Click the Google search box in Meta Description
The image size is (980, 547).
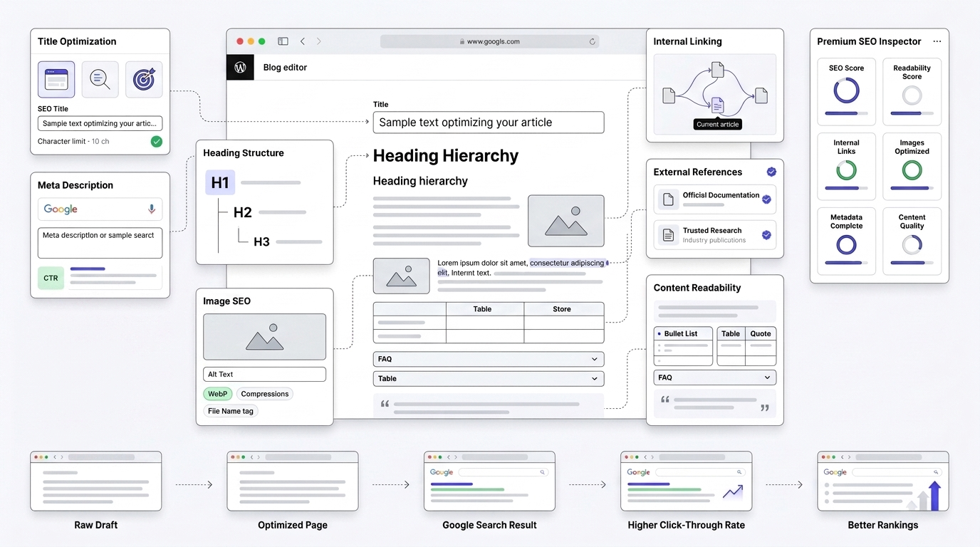(100, 209)
